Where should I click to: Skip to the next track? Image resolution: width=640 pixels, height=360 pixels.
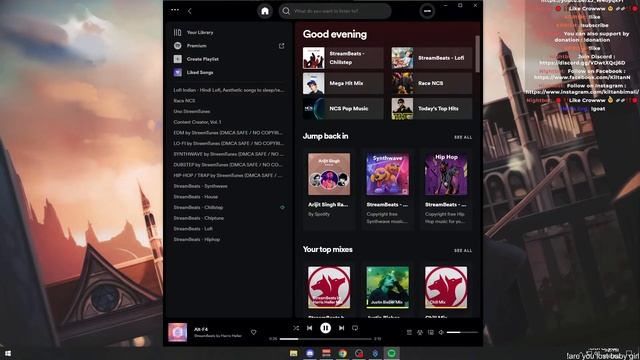point(341,328)
